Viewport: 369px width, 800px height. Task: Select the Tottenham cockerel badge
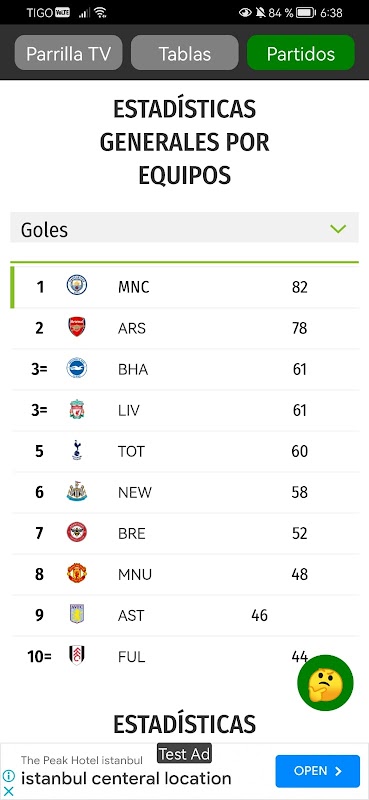(x=77, y=450)
